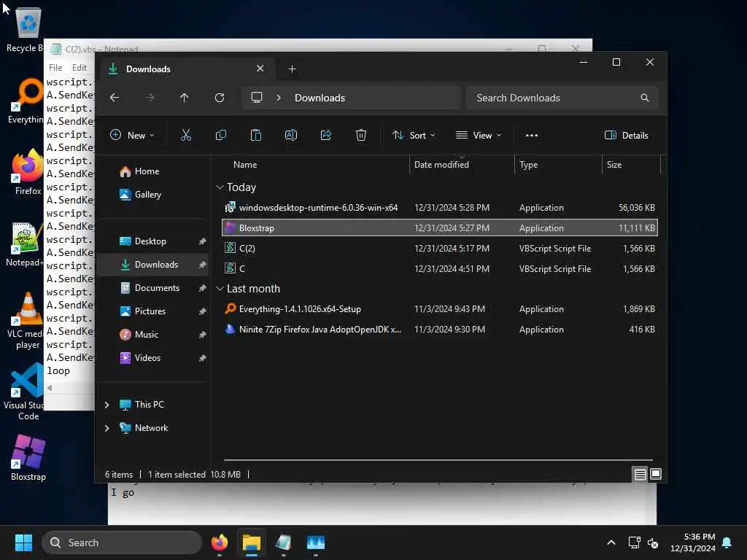Click the search magnifier in Search Downloads

click(x=645, y=98)
